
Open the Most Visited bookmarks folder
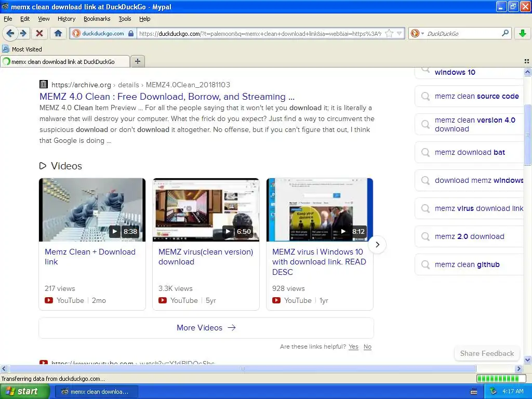pos(22,49)
